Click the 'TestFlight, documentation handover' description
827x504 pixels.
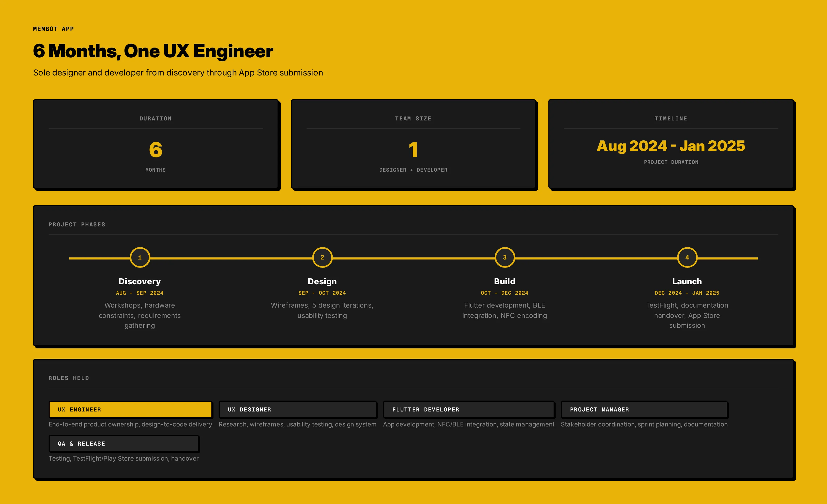coord(687,315)
